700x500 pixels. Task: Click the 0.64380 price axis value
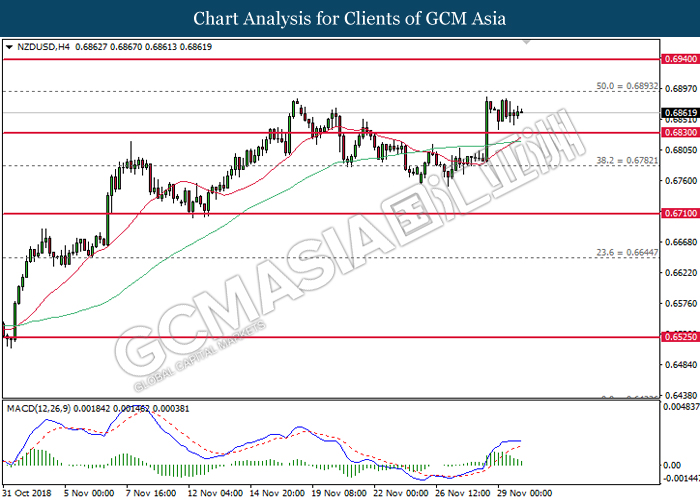coord(680,396)
